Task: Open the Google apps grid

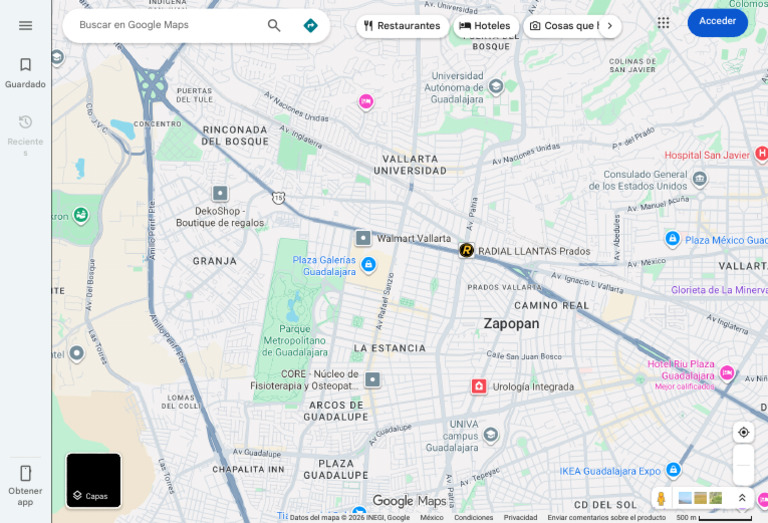Action: pos(663,23)
